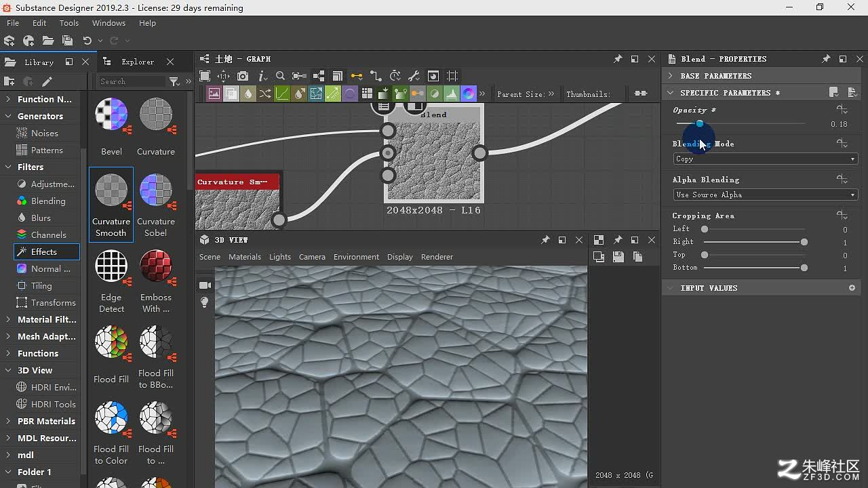Add a Blend node from node toolbar
The width and height of the screenshot is (868, 488).
[231, 94]
